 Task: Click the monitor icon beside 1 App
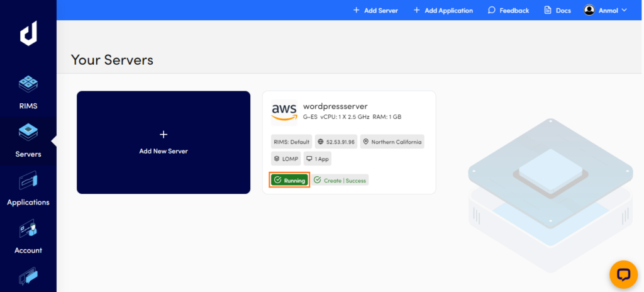tap(309, 159)
